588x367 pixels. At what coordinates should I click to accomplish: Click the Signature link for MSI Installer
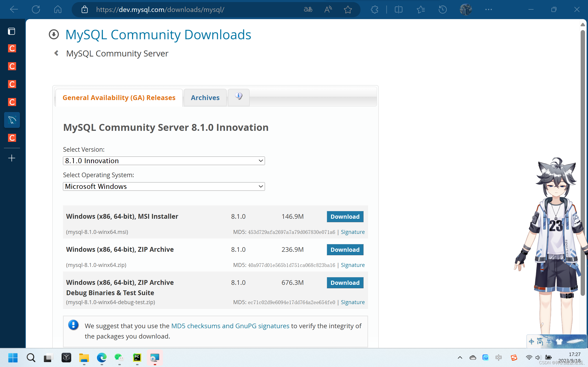click(352, 232)
